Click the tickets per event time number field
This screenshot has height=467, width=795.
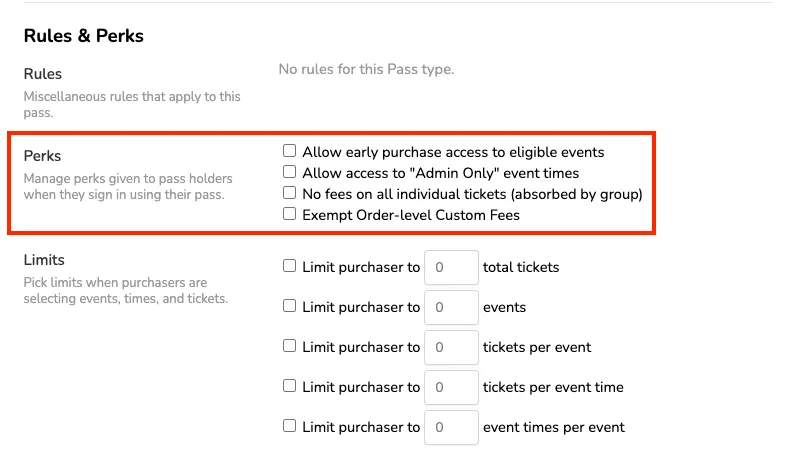[451, 387]
